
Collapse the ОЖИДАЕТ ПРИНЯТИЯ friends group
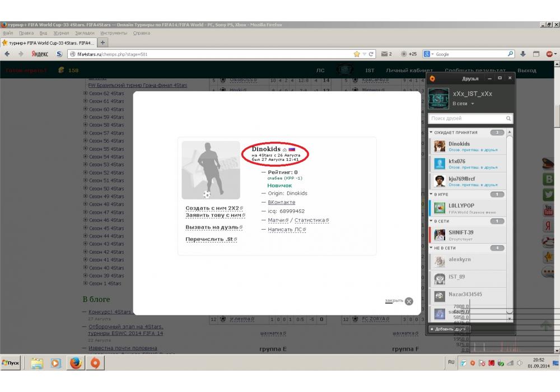point(431,133)
